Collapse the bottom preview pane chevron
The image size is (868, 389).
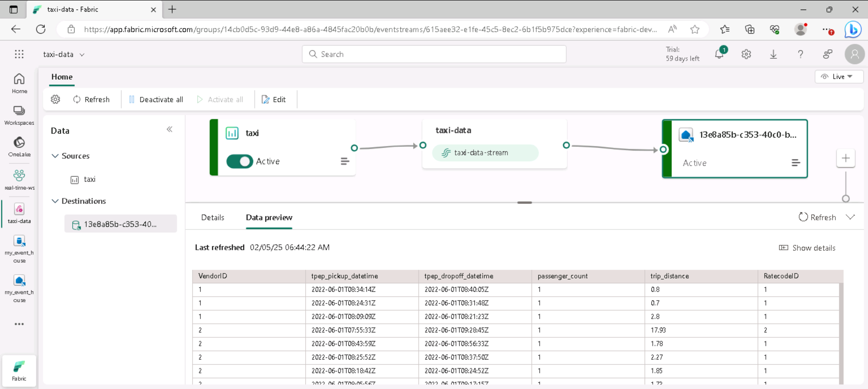click(x=850, y=217)
